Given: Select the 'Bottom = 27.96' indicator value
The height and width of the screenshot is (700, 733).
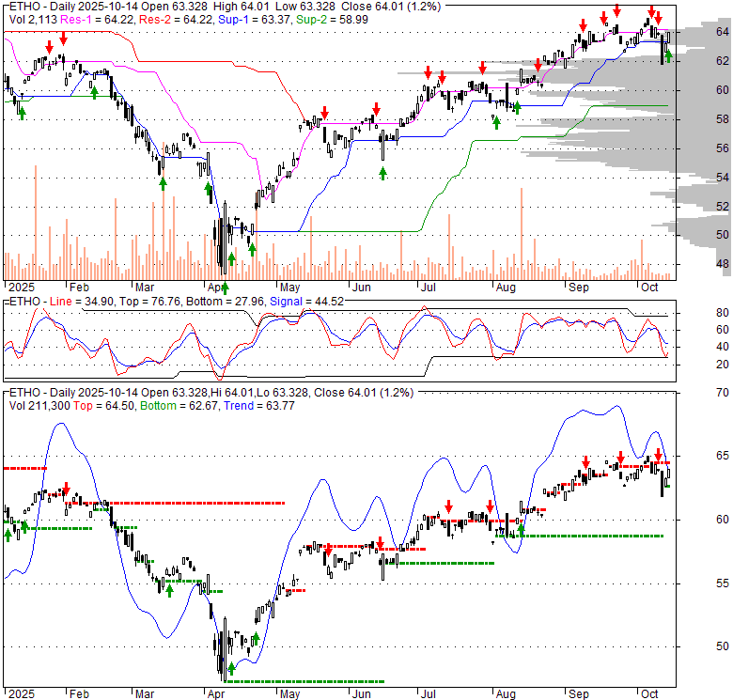Looking at the screenshot, I should 225,302.
